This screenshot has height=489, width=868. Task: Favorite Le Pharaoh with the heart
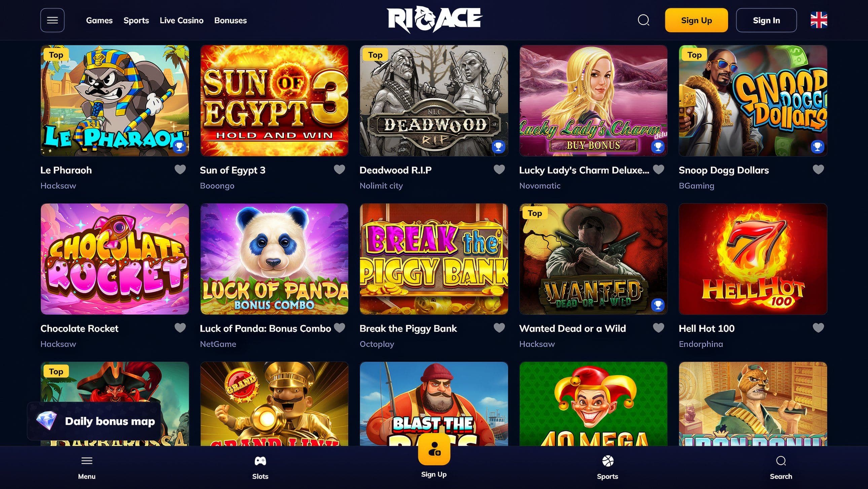click(x=180, y=169)
